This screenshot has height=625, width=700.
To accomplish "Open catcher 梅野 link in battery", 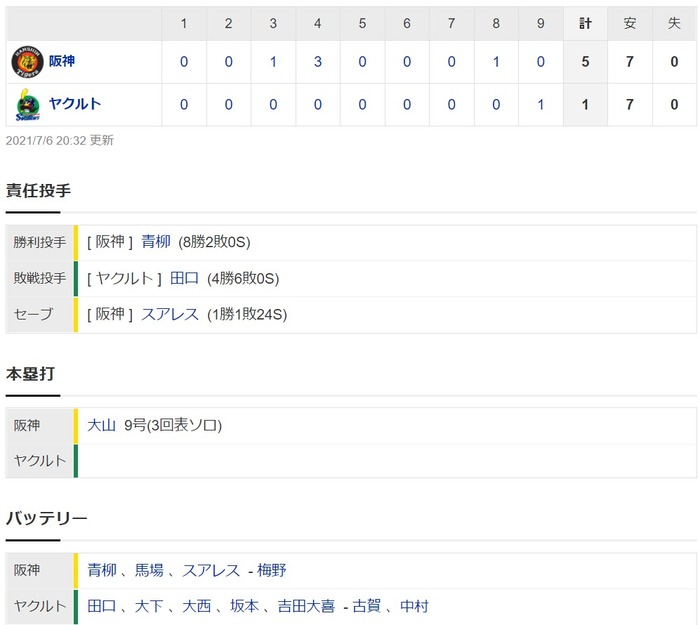I will pos(271,570).
